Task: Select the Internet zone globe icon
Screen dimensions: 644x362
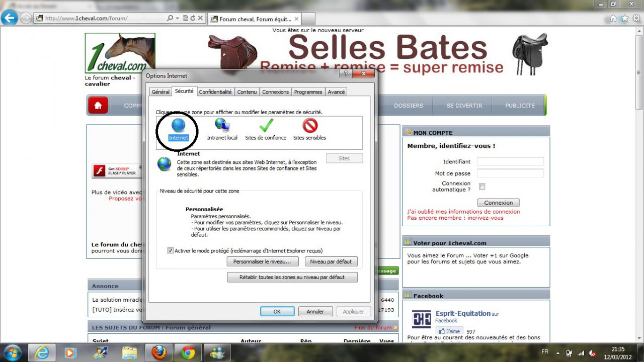Action: (178, 126)
